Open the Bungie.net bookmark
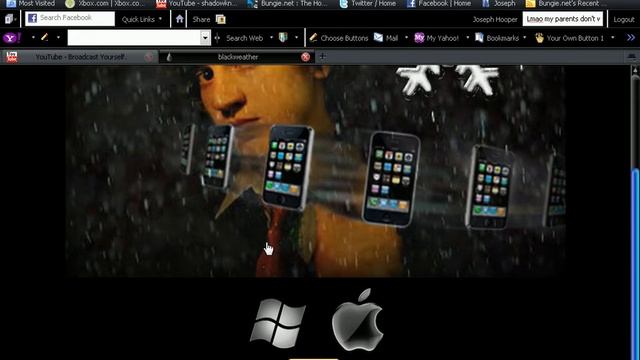The width and height of the screenshot is (640, 360). 288,4
